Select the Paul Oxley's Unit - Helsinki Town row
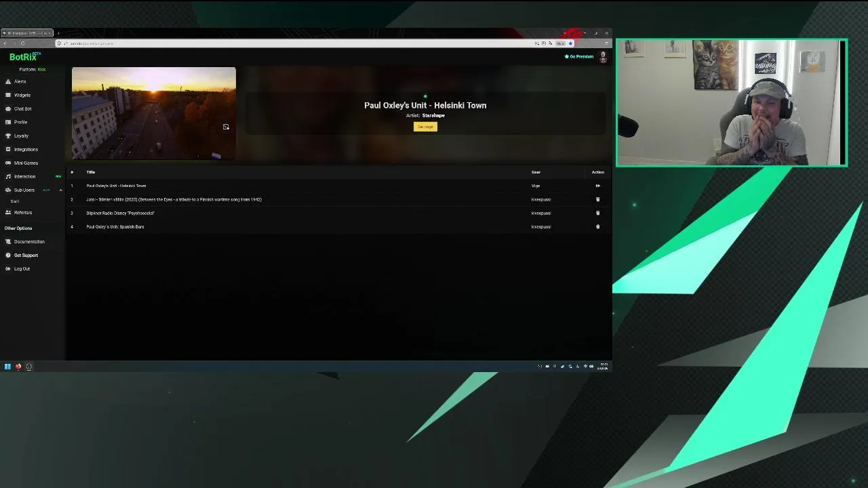Image resolution: width=868 pixels, height=488 pixels. tap(338, 186)
